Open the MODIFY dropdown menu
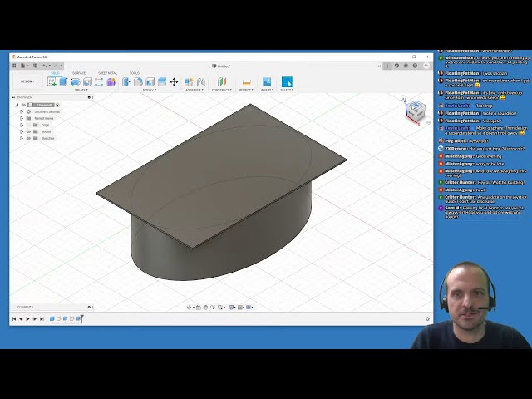This screenshot has width=532, height=399. [149, 90]
